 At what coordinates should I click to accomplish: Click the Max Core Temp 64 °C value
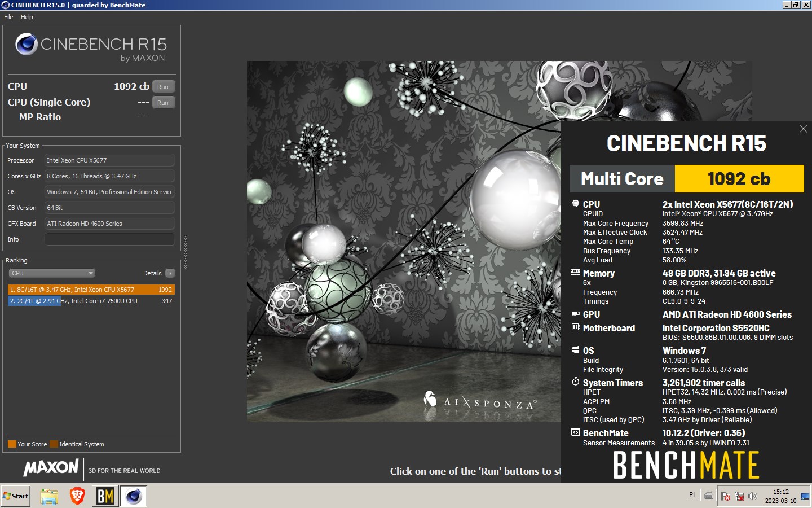670,242
